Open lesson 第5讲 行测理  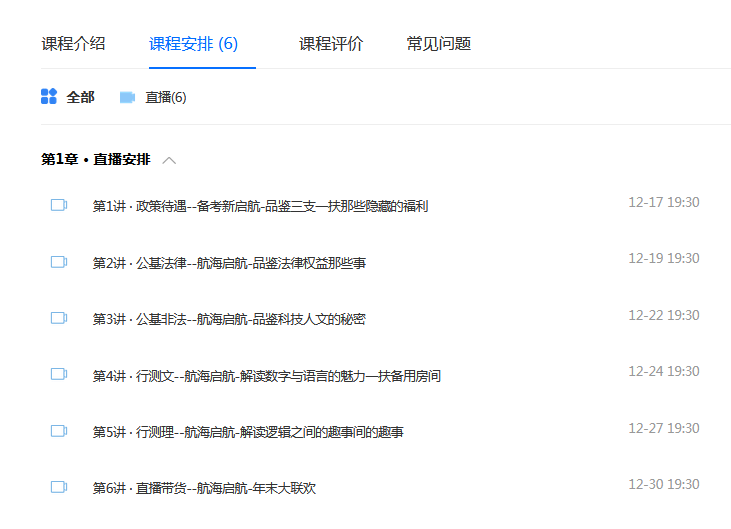(x=248, y=432)
